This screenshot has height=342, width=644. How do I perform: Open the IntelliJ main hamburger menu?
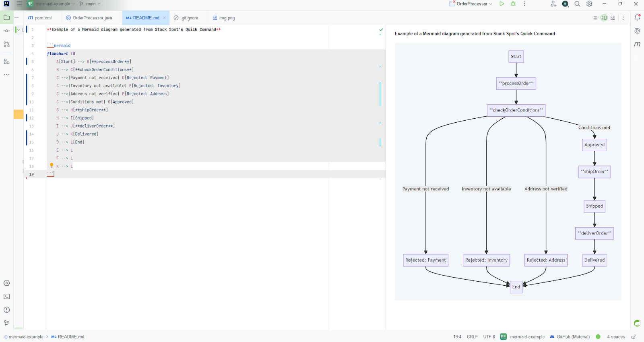[19, 4]
